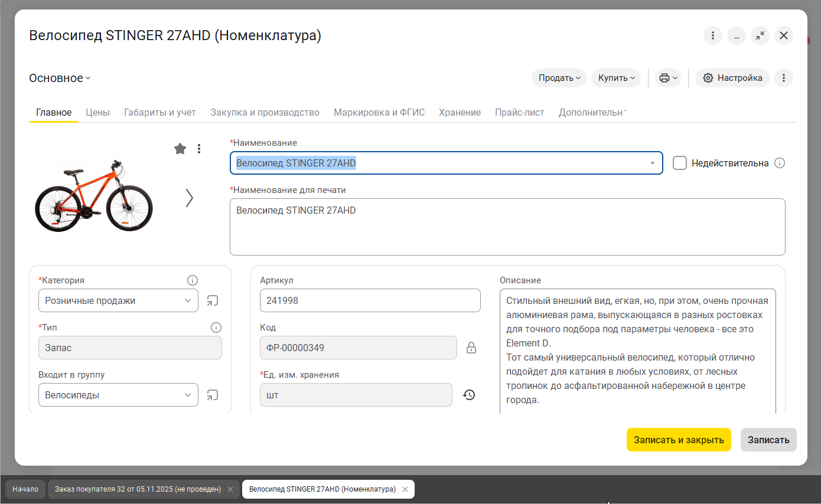821x504 pixels.
Task: Open the Продать dropdown
Action: click(558, 77)
